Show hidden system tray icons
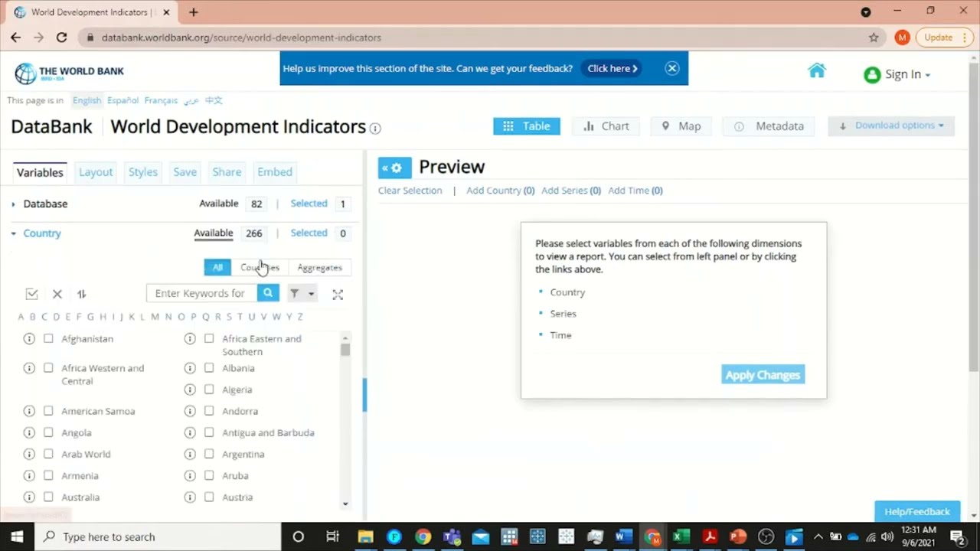Screen dimensions: 980x551 [x=818, y=536]
